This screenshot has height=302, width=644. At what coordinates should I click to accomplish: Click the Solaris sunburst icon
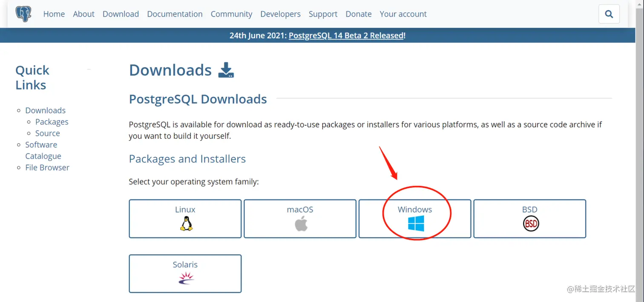tap(186, 279)
